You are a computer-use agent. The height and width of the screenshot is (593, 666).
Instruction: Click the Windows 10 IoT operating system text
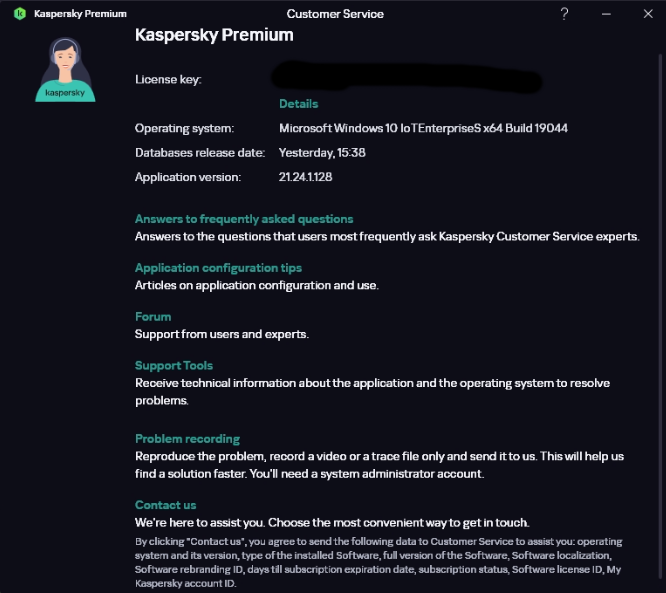(x=423, y=128)
